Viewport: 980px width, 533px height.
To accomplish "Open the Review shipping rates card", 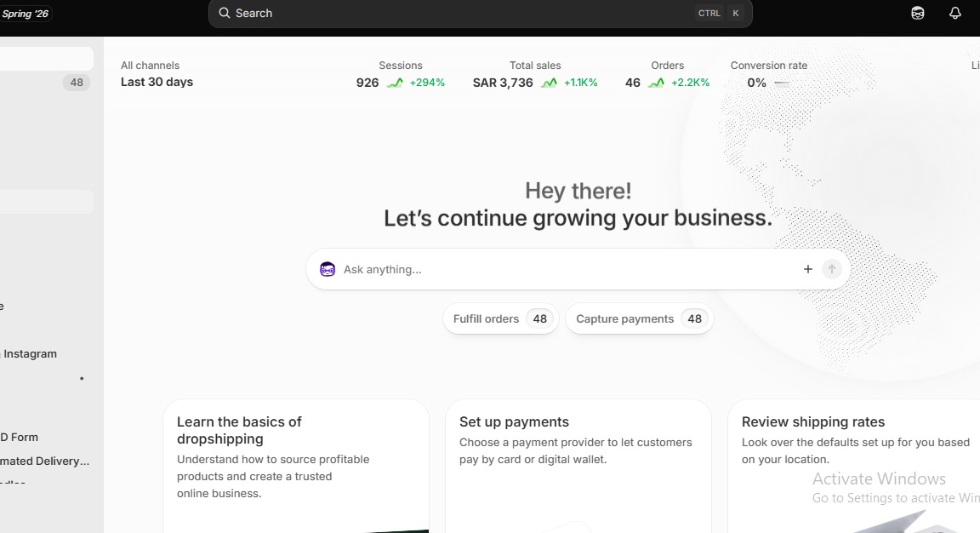I will point(854,466).
